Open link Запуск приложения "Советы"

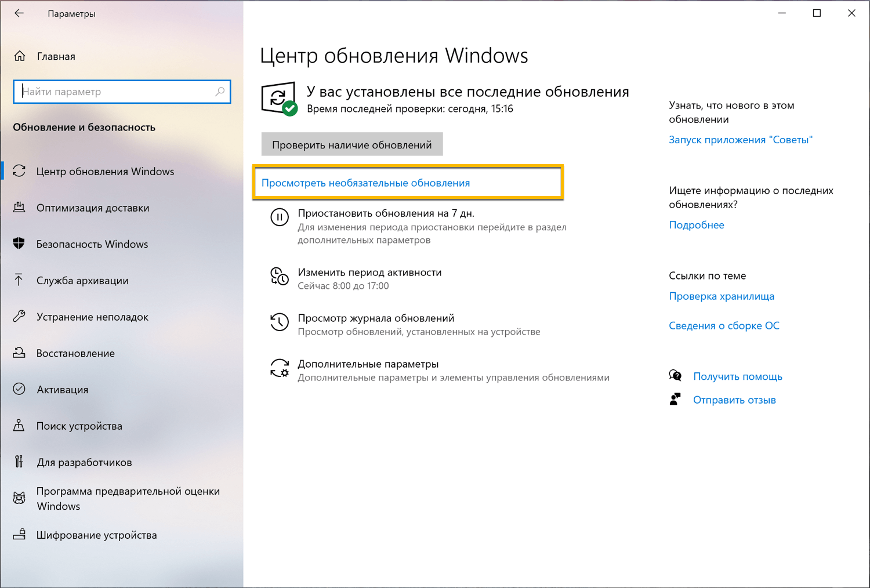(x=741, y=140)
